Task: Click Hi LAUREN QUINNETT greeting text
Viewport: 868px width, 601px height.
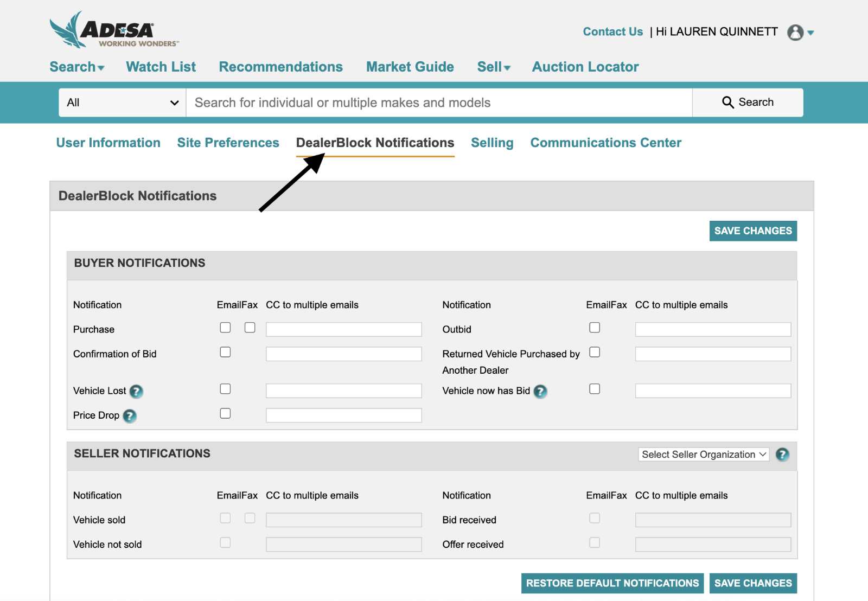Action: (x=717, y=31)
